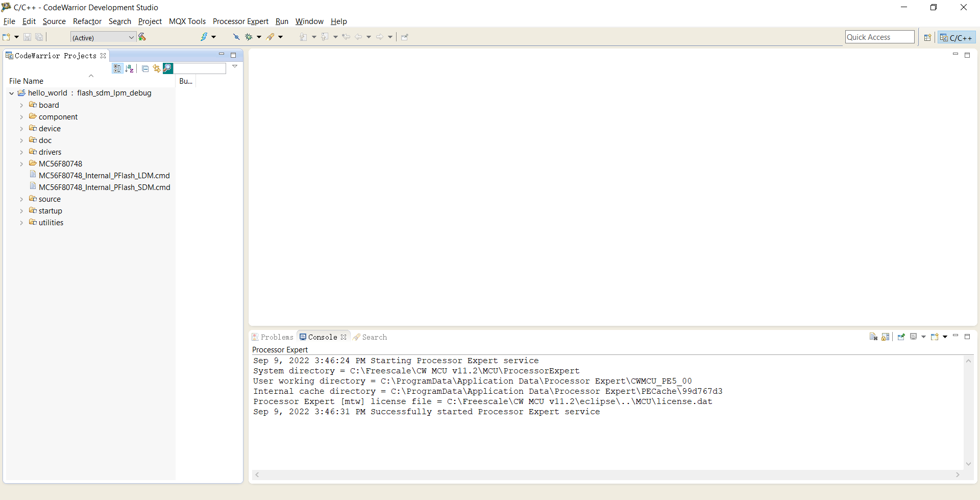The height and width of the screenshot is (500, 980).
Task: Click the Clear Console icon
Action: (874, 337)
